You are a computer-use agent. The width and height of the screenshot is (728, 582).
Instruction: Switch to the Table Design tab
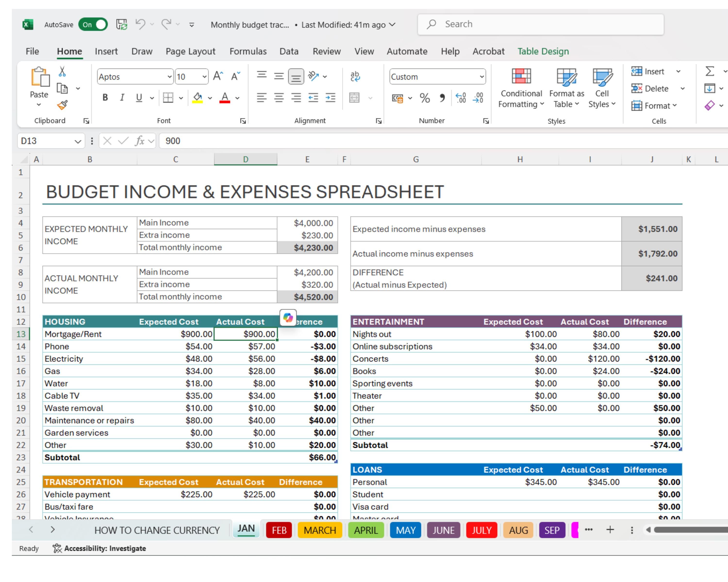click(543, 51)
